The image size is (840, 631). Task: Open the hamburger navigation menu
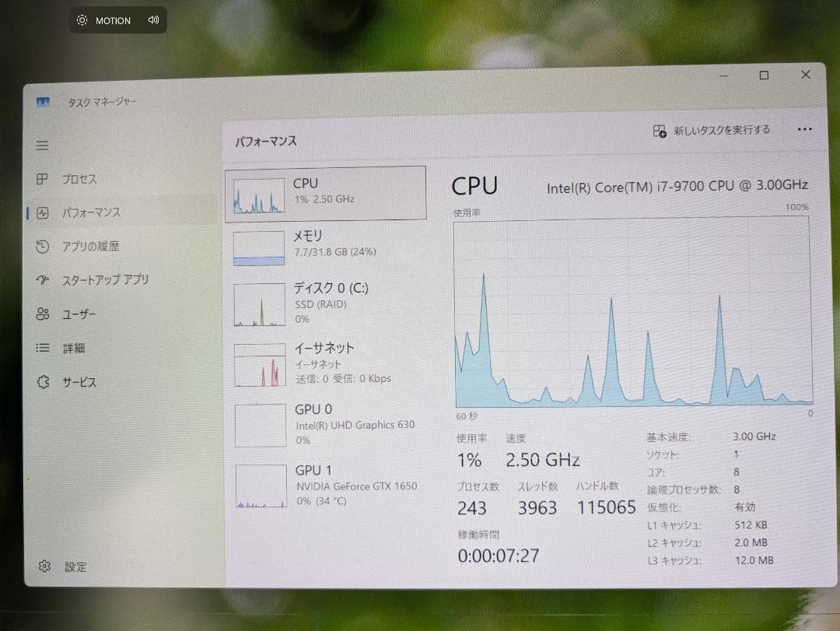click(42, 145)
